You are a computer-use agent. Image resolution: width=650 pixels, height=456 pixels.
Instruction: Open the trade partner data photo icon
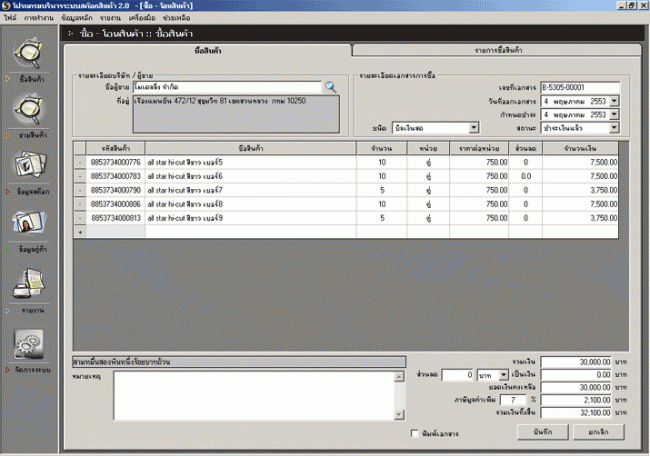pos(29,222)
